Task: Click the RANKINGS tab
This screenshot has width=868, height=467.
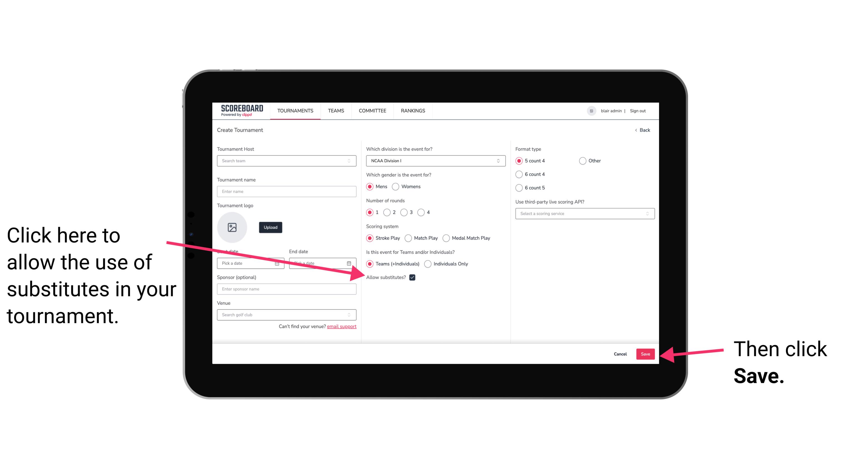Action: 413,110
